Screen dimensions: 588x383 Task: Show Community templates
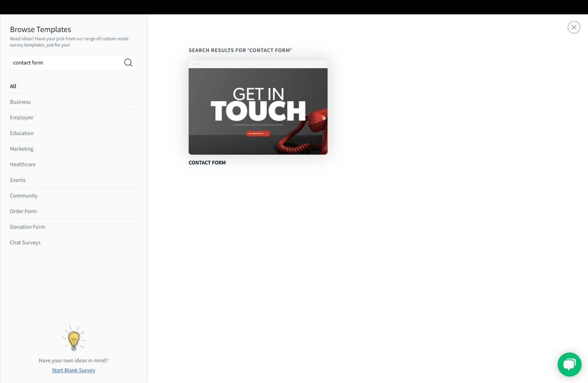(x=73, y=196)
